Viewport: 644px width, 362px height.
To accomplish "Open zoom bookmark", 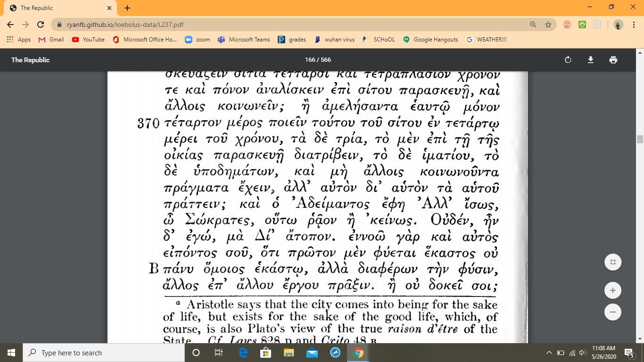I will click(x=198, y=40).
